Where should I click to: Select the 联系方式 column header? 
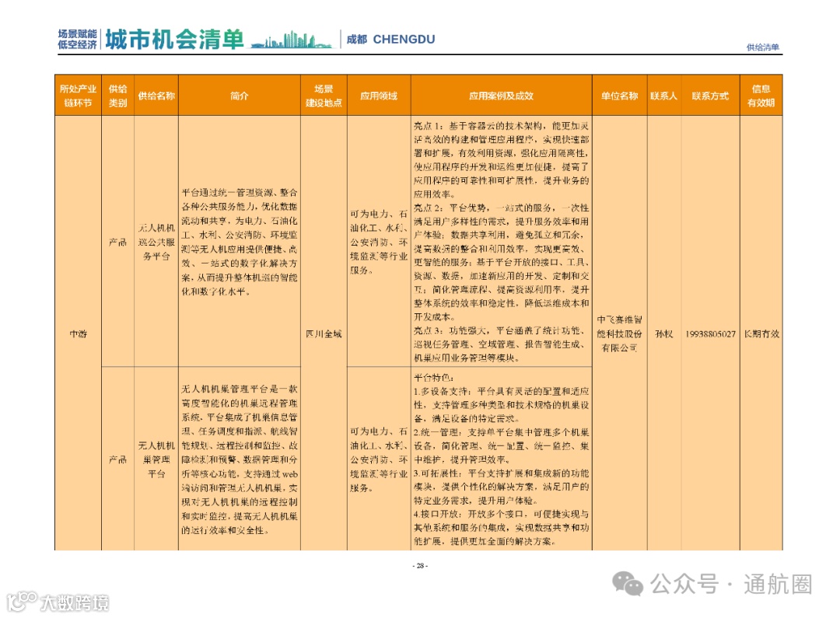pyautogui.click(x=710, y=96)
